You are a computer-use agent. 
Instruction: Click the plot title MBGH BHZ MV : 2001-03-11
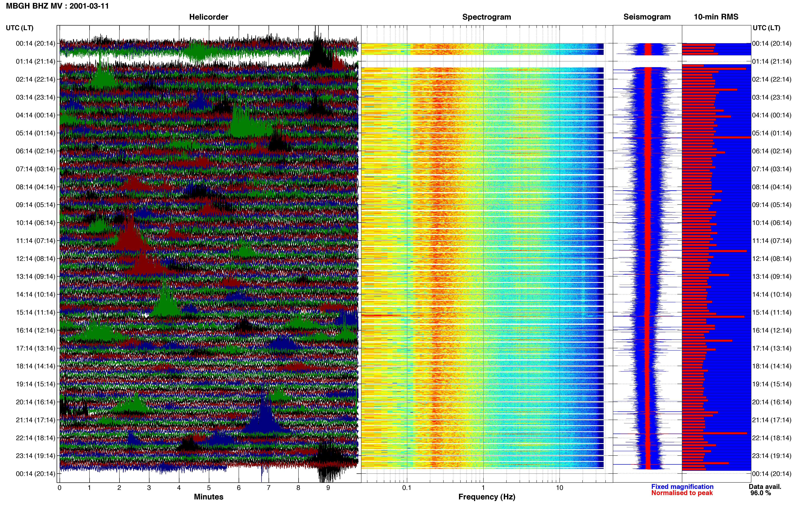(57, 6)
